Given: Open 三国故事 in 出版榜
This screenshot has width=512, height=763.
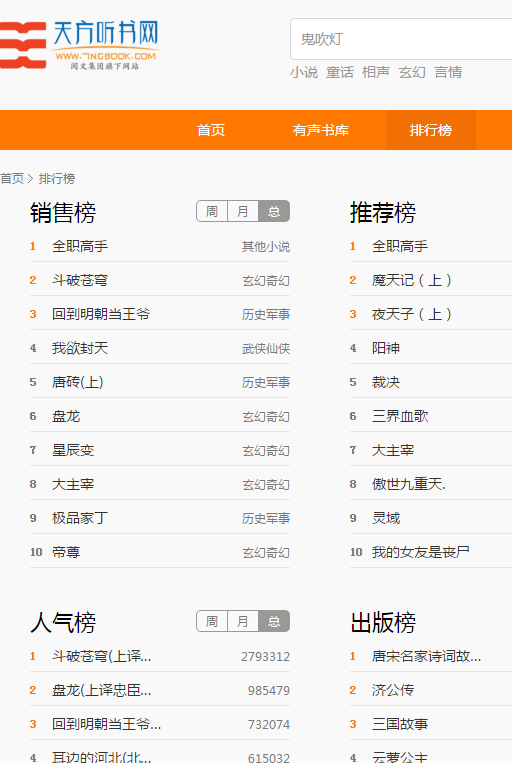Looking at the screenshot, I should [x=400, y=725].
